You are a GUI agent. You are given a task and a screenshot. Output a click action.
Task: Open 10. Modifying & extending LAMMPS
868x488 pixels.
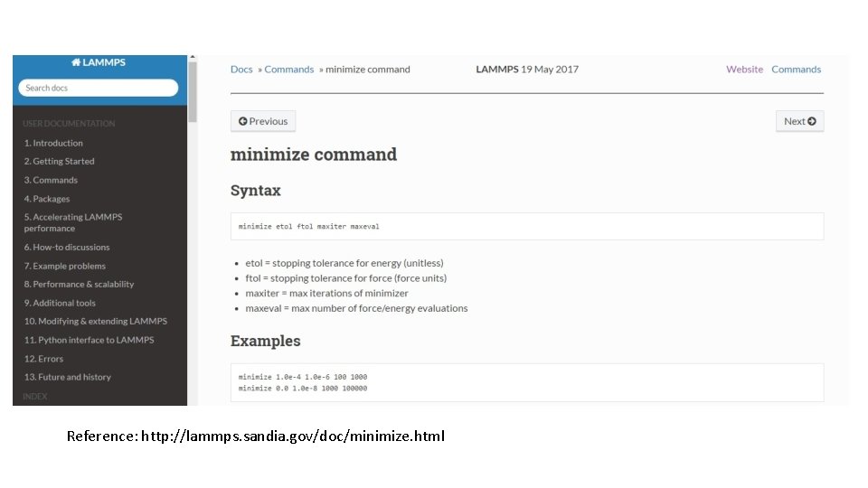[x=96, y=321]
